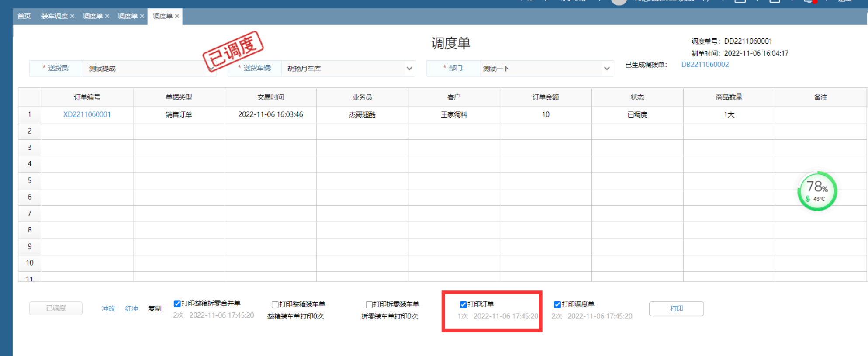Click the 交易时间 column header
This screenshot has height=356, width=868.
tap(270, 97)
